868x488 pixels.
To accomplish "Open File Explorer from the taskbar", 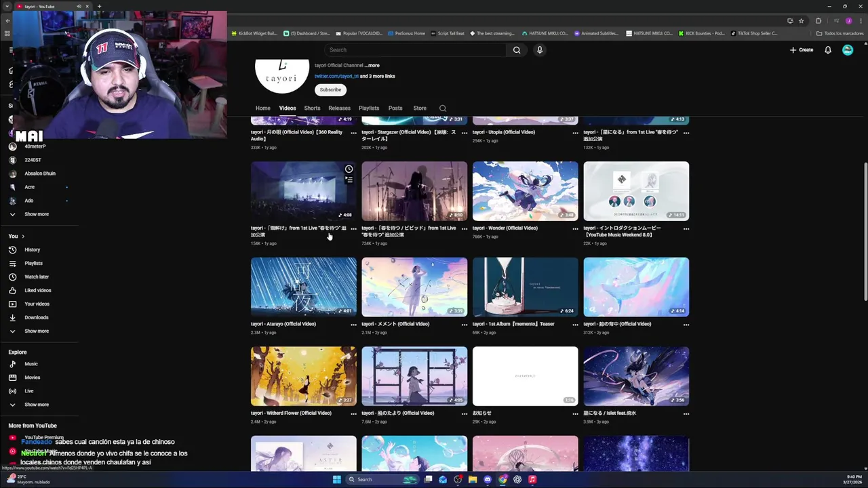I will [x=473, y=479].
